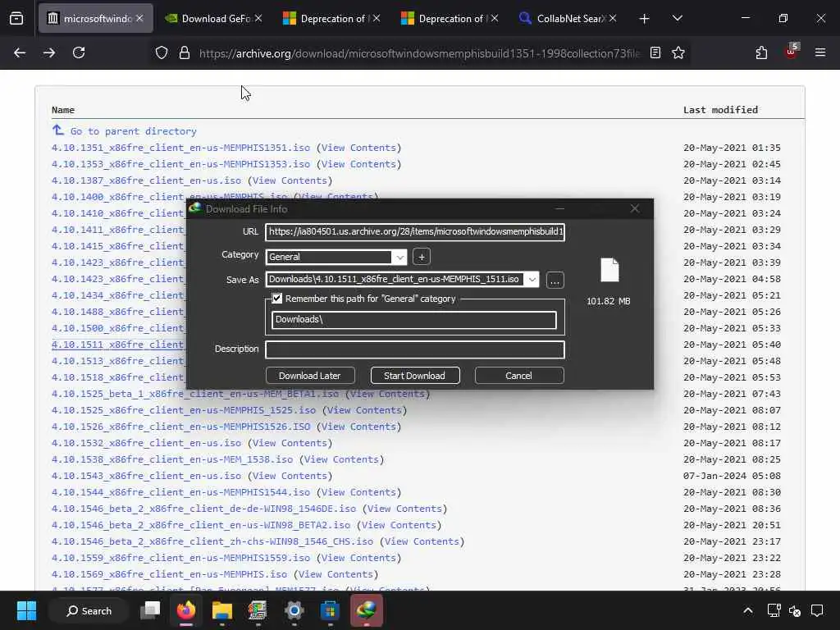Show hidden system tray icons
840x630 pixels.
click(x=748, y=610)
